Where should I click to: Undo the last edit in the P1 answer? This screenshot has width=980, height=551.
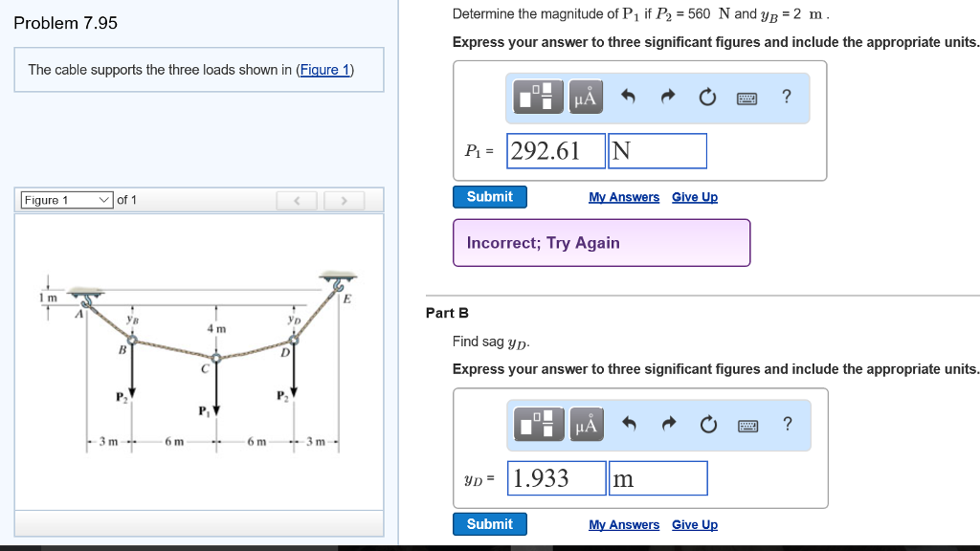point(627,97)
